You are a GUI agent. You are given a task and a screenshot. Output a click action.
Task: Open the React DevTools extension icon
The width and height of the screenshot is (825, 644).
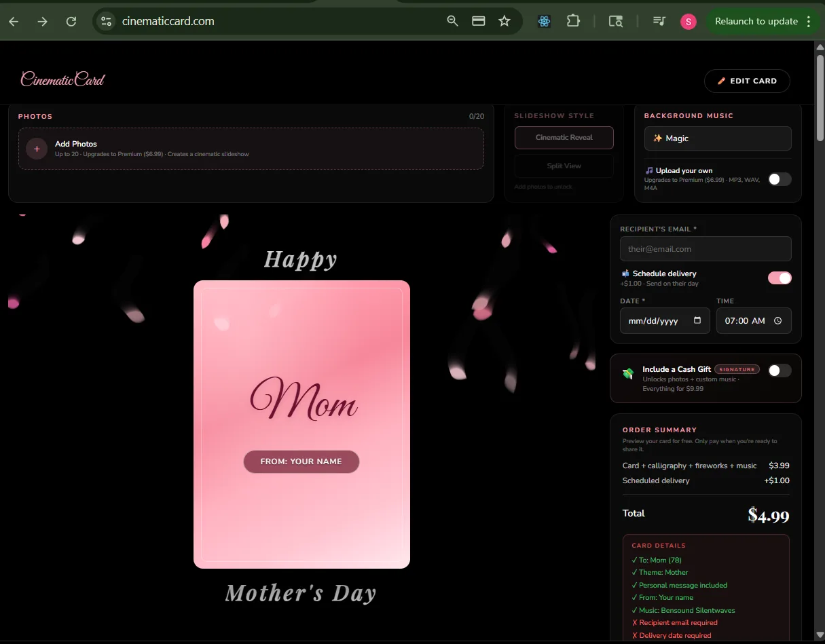[543, 21]
